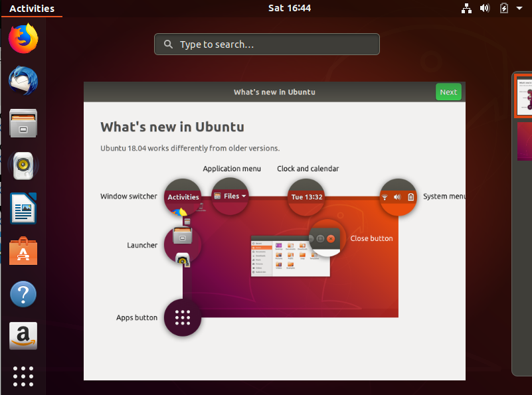Click the 'Application menu' label
532x395 pixels.
(232, 169)
